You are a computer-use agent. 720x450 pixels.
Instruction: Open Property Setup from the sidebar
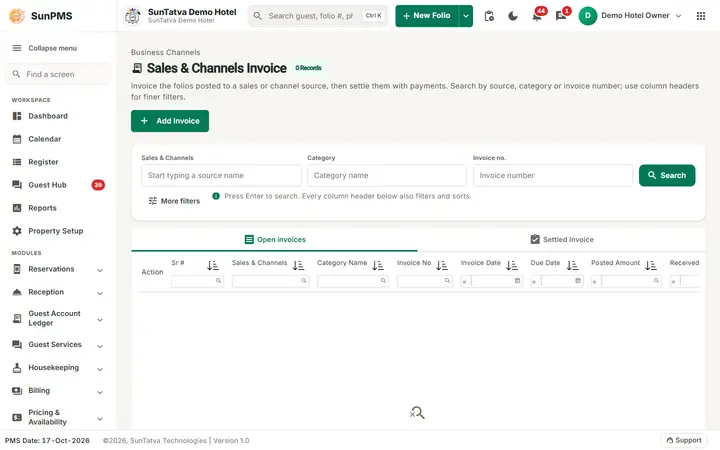pos(56,231)
